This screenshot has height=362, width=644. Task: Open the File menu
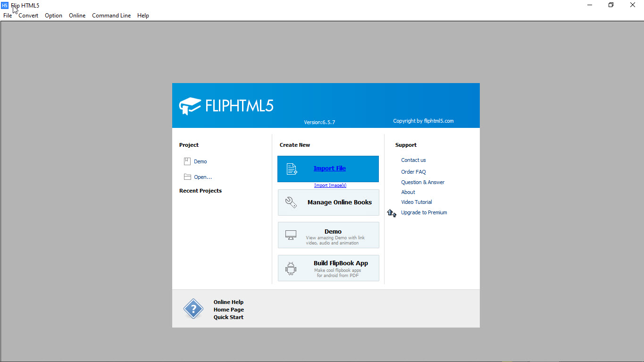8,16
